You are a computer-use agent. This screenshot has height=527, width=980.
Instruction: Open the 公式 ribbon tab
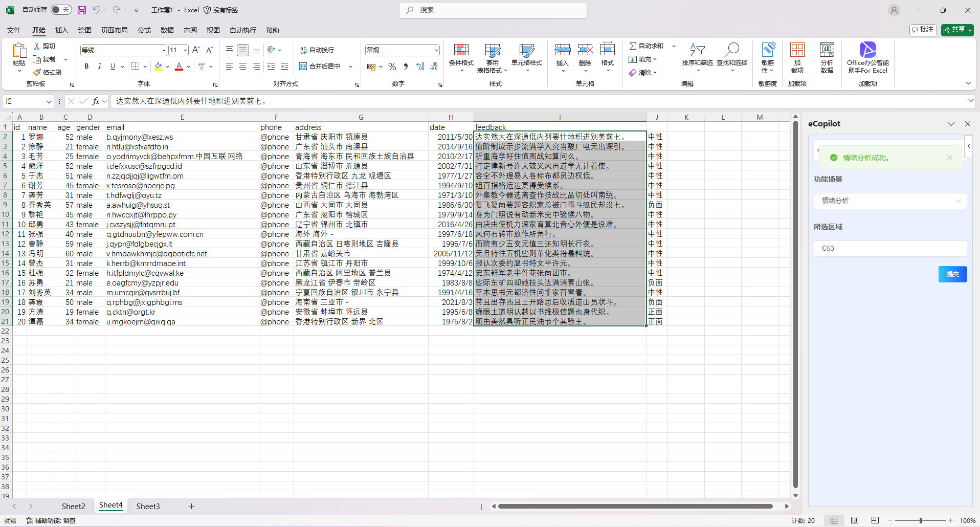(x=144, y=30)
